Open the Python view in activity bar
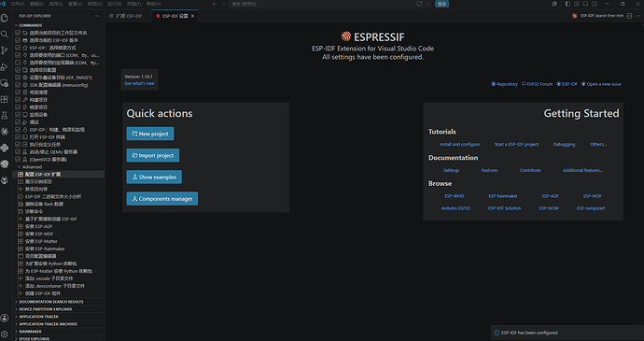This screenshot has width=644, height=341. coord(5,148)
